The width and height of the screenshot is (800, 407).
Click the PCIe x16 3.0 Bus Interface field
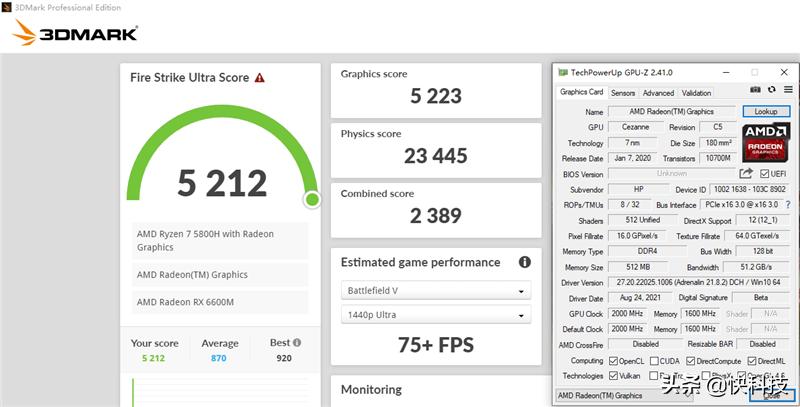742,205
